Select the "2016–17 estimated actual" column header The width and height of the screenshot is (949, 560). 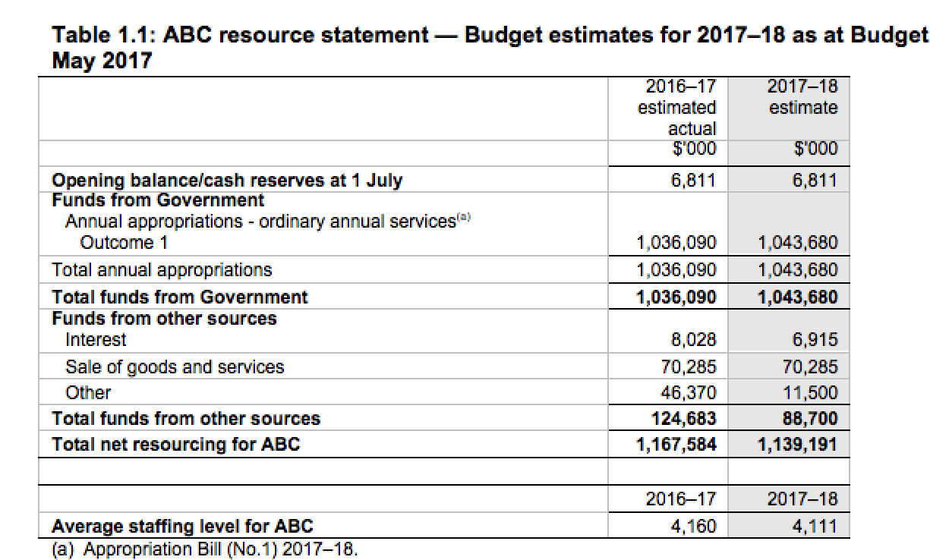[677, 107]
